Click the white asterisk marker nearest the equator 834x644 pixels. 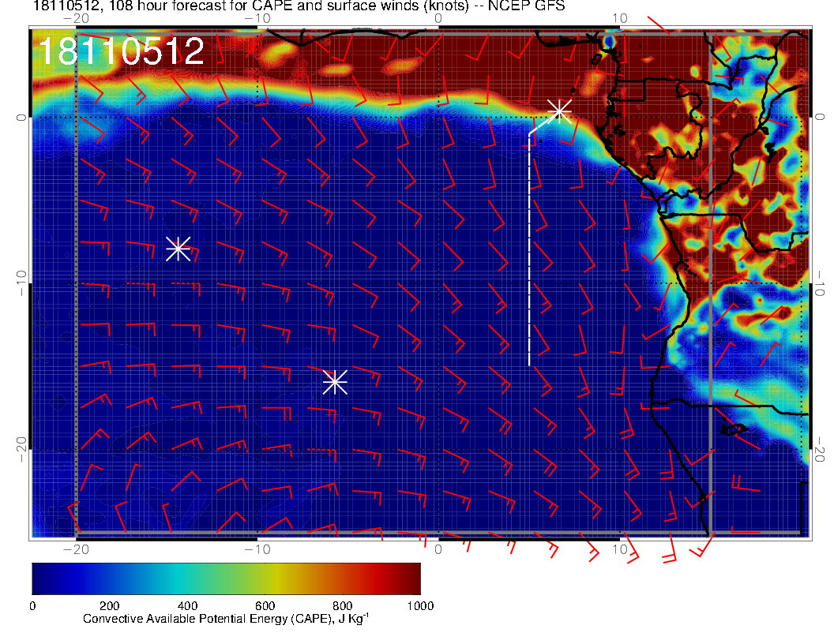click(559, 110)
